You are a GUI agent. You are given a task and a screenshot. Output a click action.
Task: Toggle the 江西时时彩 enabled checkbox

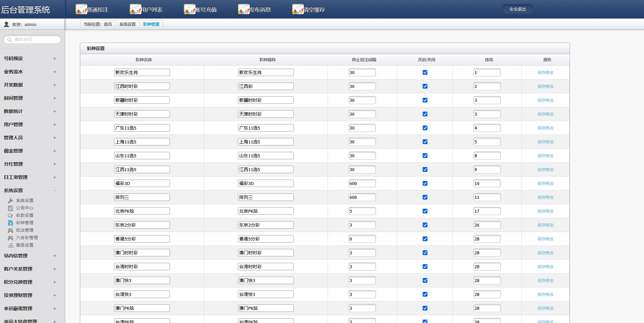[425, 86]
